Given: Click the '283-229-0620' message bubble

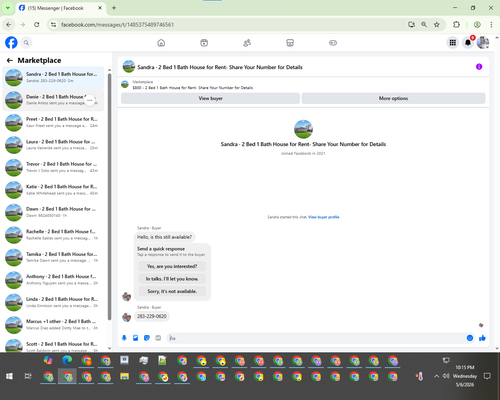Looking at the screenshot, I should click(x=152, y=316).
